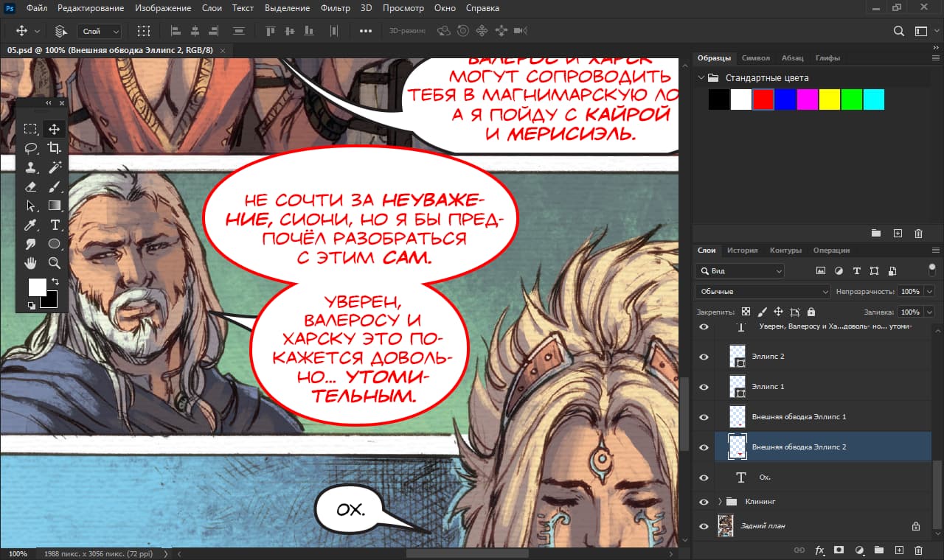Select the Zoom tool in toolbox
The image size is (944, 560).
tap(55, 263)
